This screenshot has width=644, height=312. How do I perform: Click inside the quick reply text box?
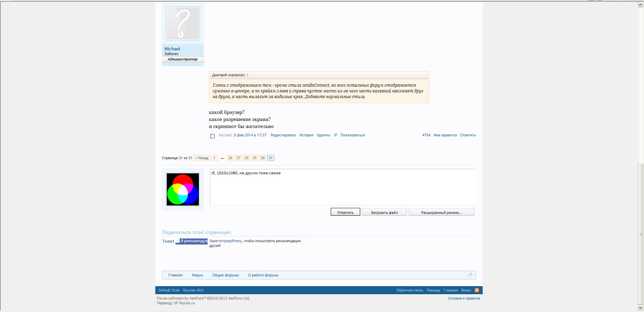342,188
